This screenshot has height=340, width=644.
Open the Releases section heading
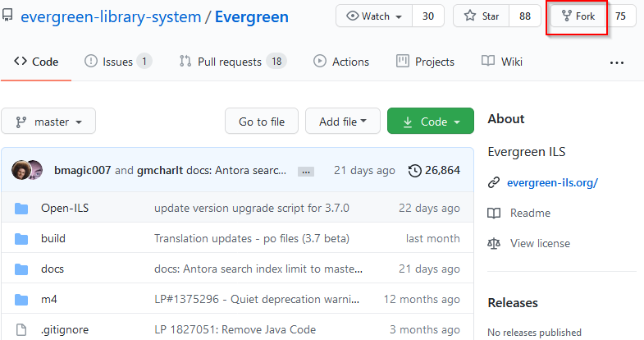point(513,303)
